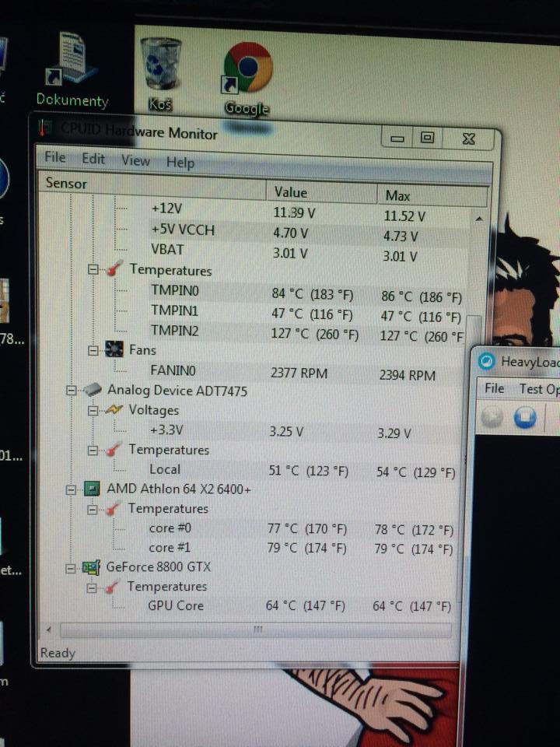Screen dimensions: 560x747
Task: Click thermometer icon beside first Temperatures node
Action: (x=115, y=269)
